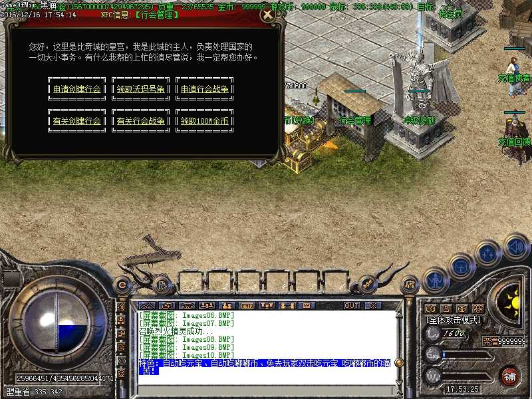
Task: Click the fourth small icon above the attack mode text
Action: pyautogui.click(x=477, y=309)
